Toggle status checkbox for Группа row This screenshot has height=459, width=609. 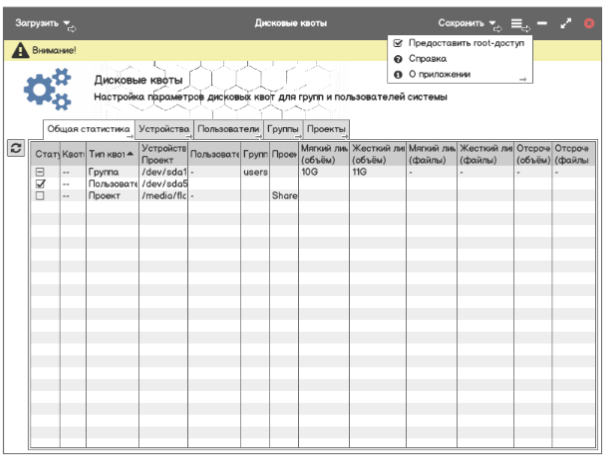40,172
